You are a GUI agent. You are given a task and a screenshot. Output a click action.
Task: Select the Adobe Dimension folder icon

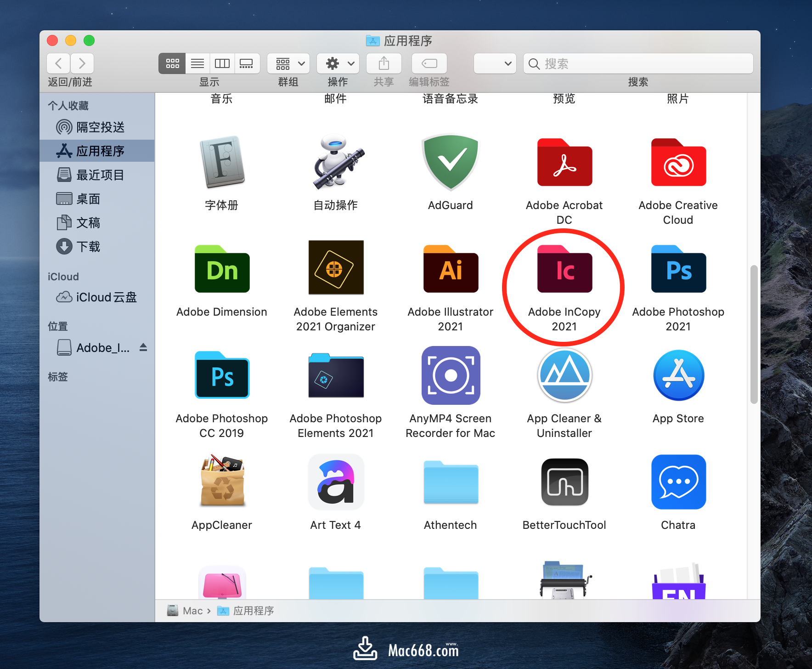point(222,269)
